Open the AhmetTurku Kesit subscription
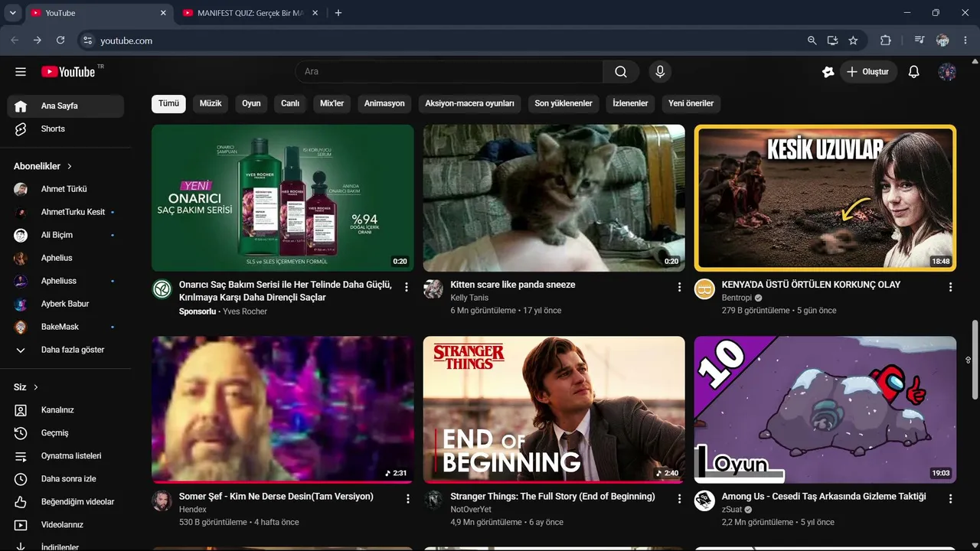980x551 pixels. click(x=66, y=212)
